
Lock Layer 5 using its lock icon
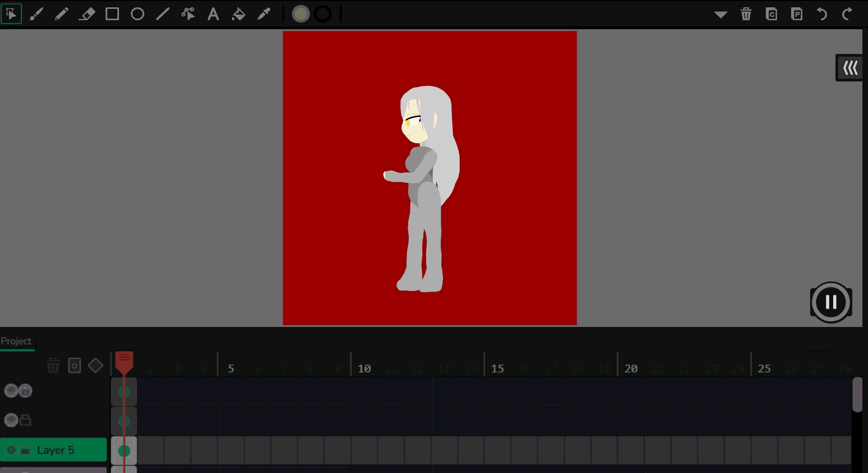pyautogui.click(x=25, y=450)
